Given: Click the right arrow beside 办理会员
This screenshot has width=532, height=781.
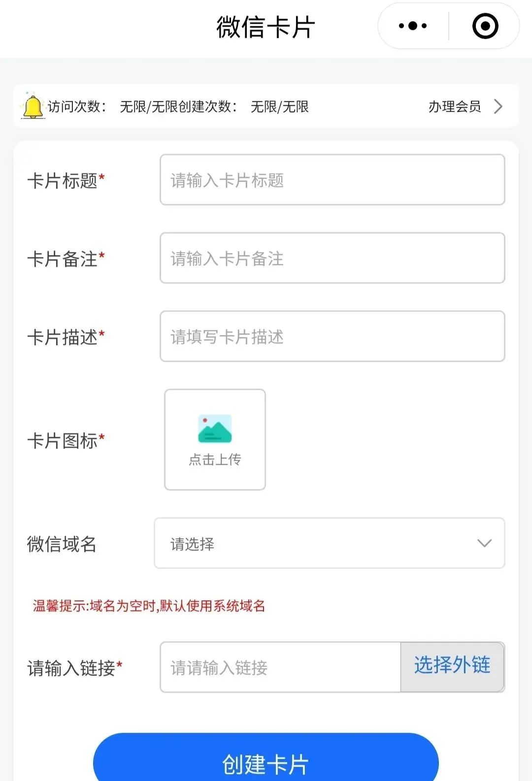Looking at the screenshot, I should pos(499,106).
